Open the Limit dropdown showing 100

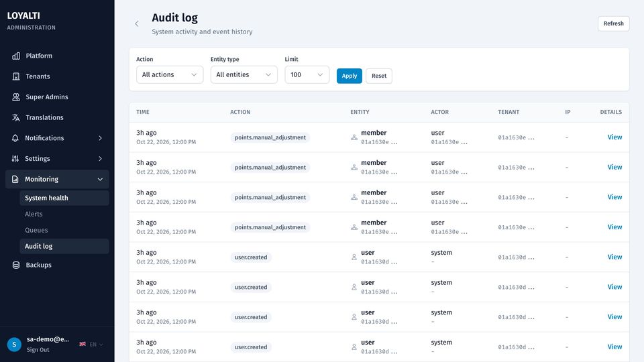307,74
